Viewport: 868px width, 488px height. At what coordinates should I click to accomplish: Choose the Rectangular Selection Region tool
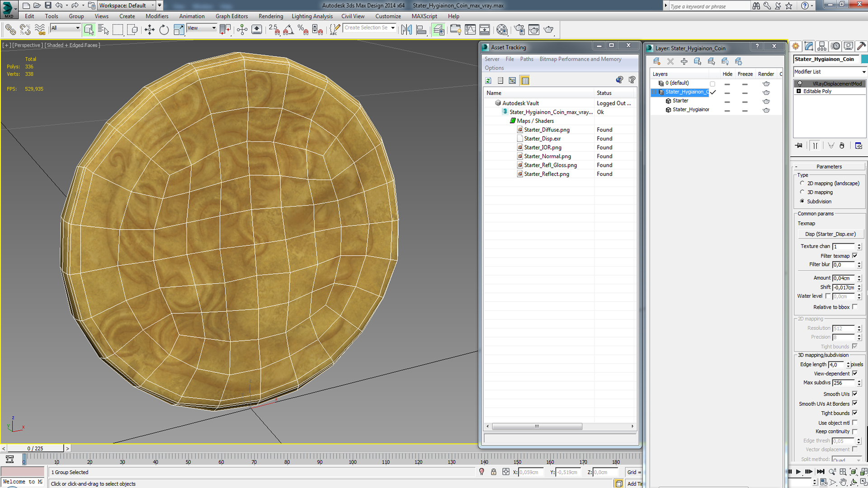[118, 30]
